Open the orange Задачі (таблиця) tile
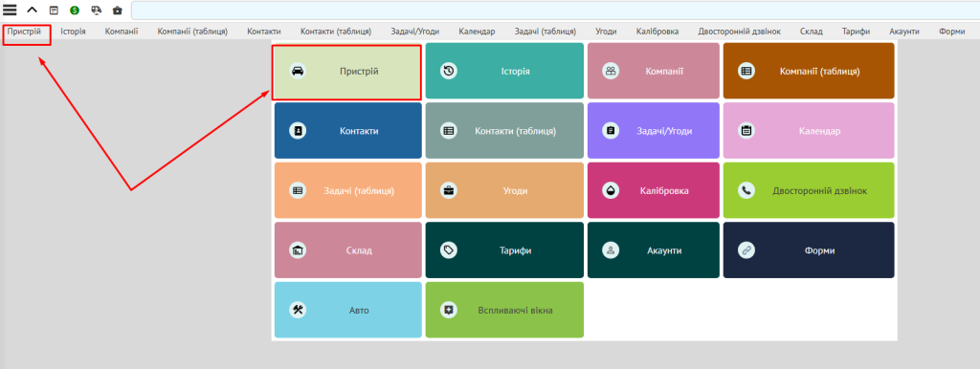This screenshot has height=369, width=980. coord(348,190)
